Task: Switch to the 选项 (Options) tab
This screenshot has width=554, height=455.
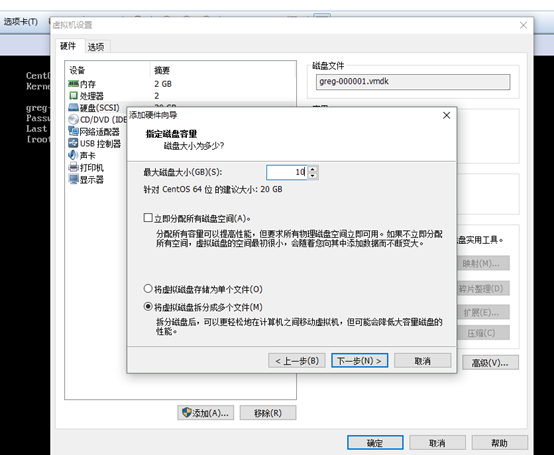Action: (x=96, y=47)
